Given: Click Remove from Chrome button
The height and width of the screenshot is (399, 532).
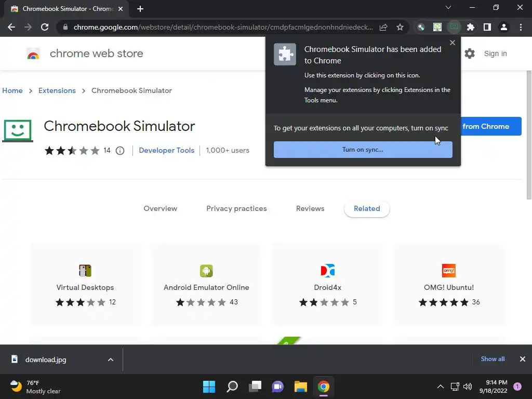Looking at the screenshot, I should 491,126.
